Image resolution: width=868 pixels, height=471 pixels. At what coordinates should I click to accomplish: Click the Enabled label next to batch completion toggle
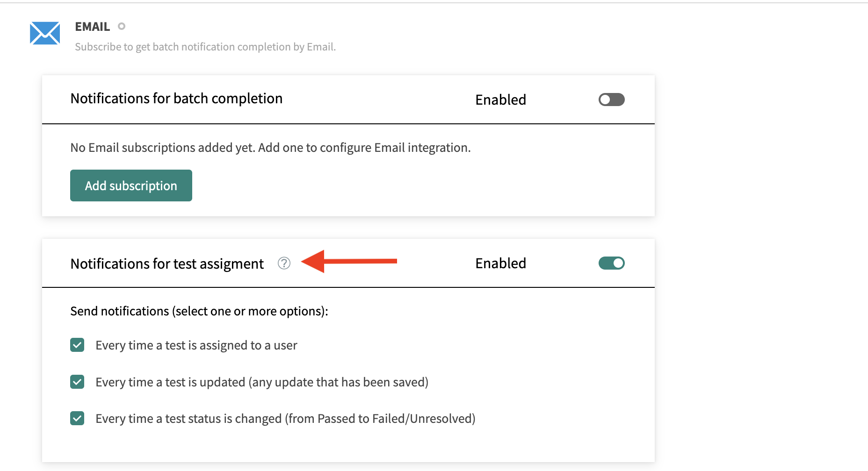click(500, 99)
